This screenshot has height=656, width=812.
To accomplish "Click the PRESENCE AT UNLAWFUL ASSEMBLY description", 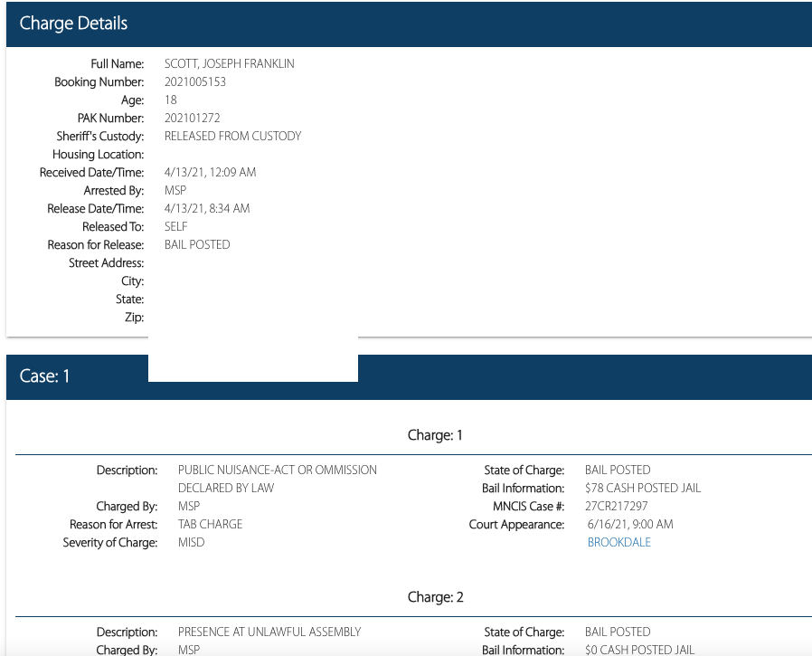I will 269,632.
